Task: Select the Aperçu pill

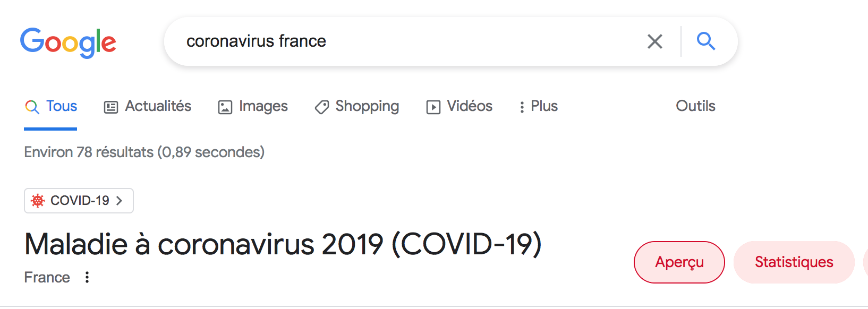Action: click(679, 262)
